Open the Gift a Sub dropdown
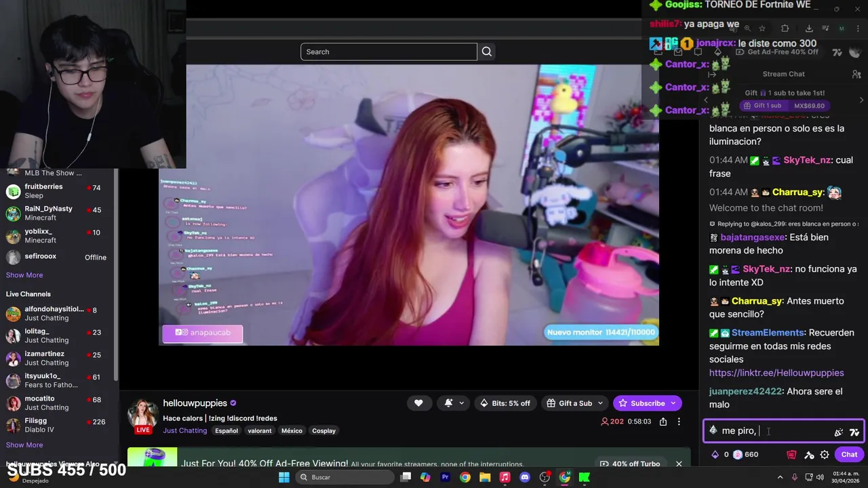 point(575,403)
